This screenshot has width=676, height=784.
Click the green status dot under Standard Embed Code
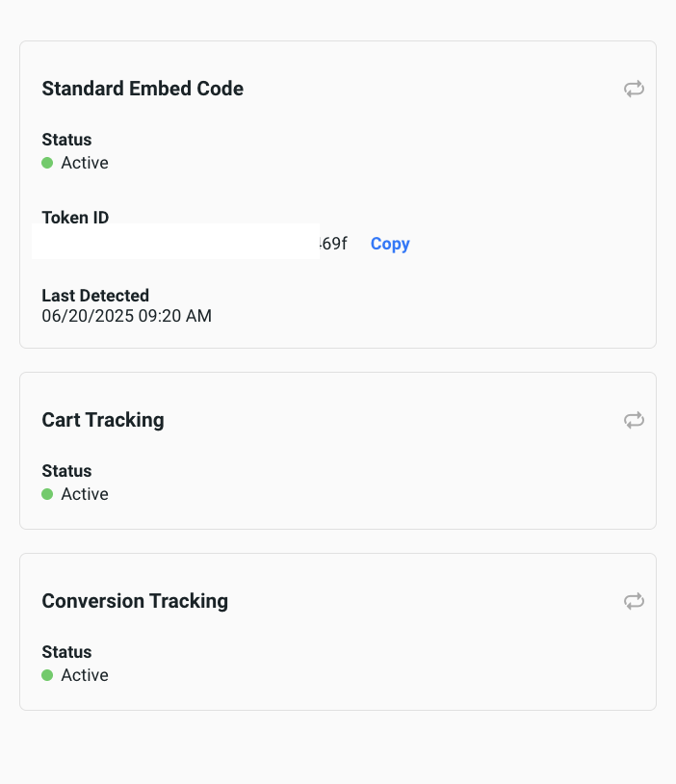47,163
